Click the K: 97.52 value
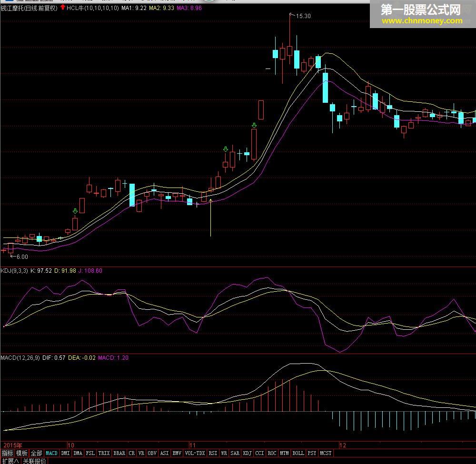 point(41,270)
